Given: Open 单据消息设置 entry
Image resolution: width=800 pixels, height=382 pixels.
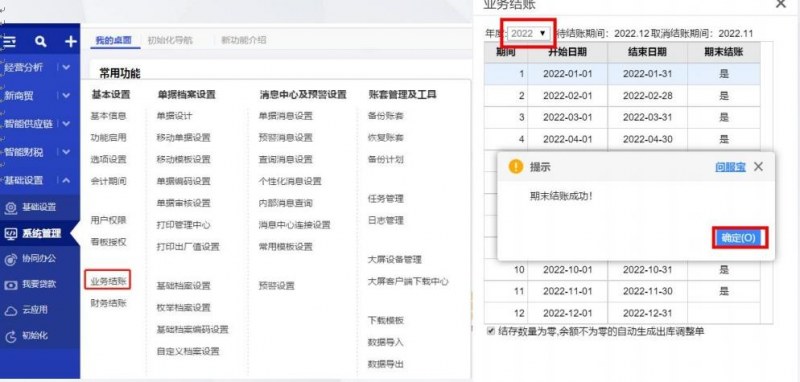Looking at the screenshot, I should tap(285, 116).
